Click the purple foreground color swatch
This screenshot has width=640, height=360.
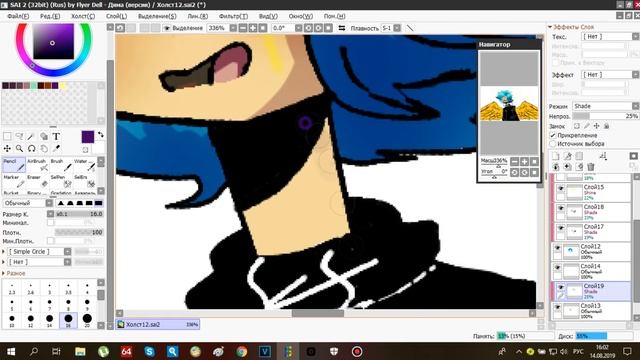point(88,137)
